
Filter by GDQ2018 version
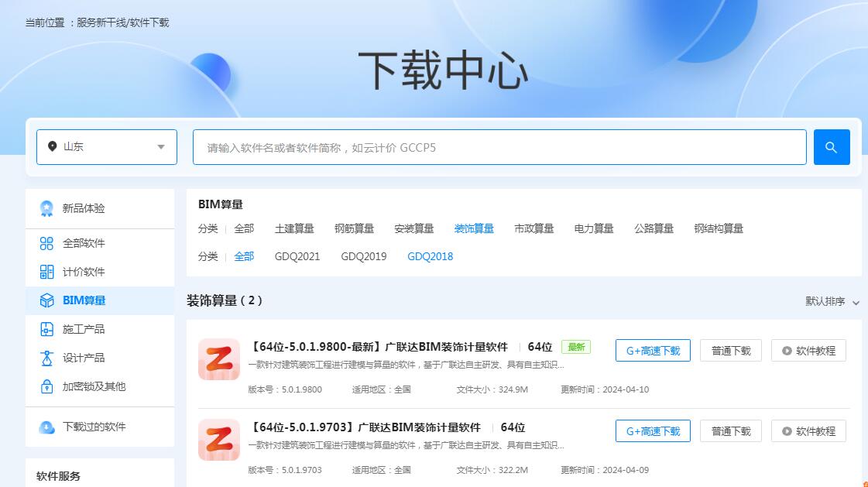[x=430, y=257]
